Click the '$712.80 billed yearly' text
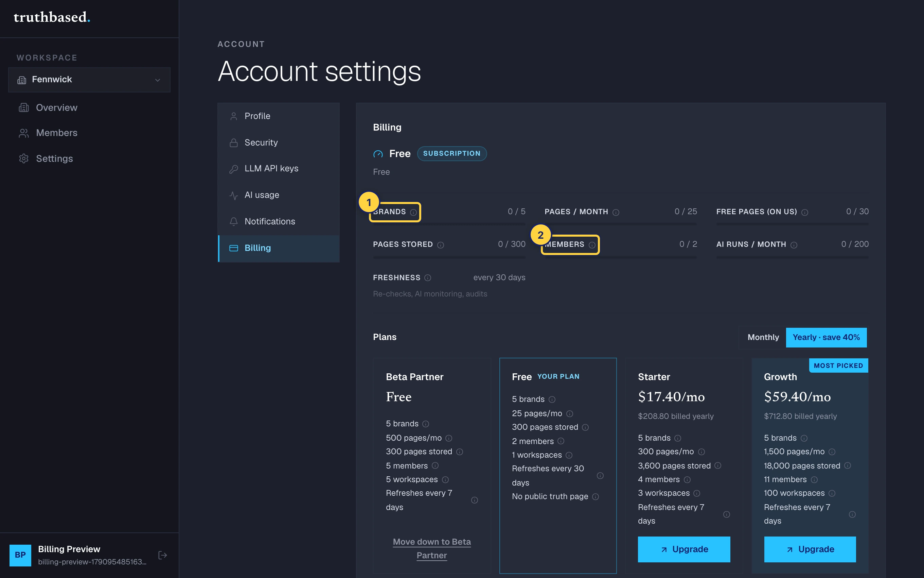The image size is (924, 578). (x=800, y=416)
